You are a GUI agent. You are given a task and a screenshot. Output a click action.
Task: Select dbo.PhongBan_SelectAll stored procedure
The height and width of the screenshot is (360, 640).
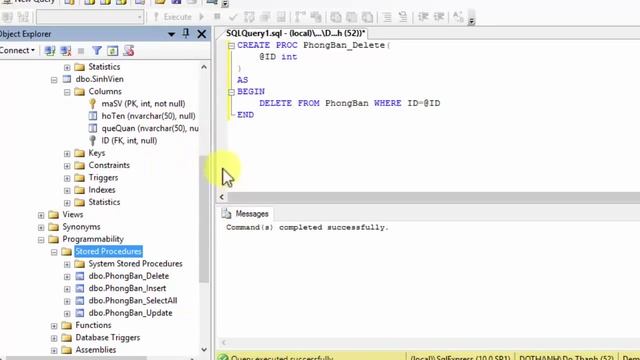point(133,300)
